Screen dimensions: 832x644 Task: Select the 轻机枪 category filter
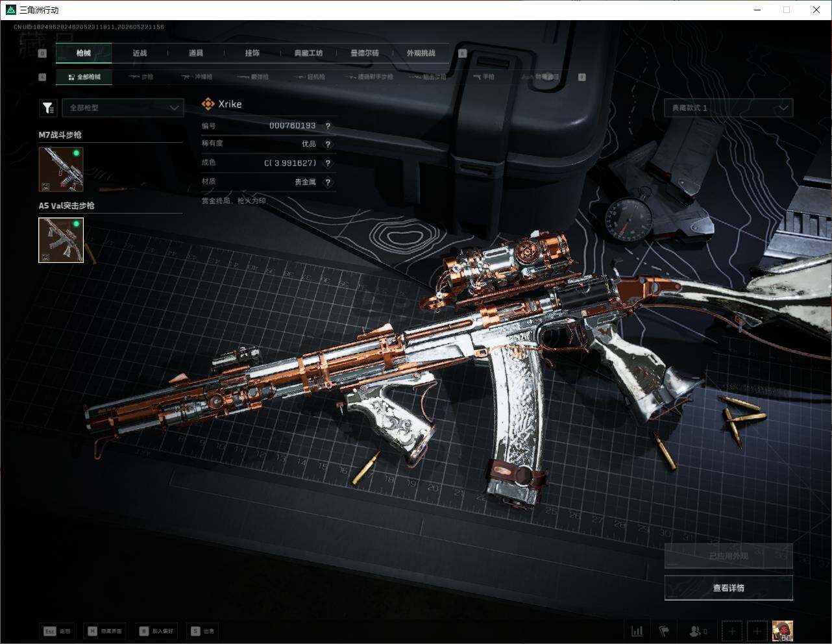pyautogui.click(x=310, y=77)
